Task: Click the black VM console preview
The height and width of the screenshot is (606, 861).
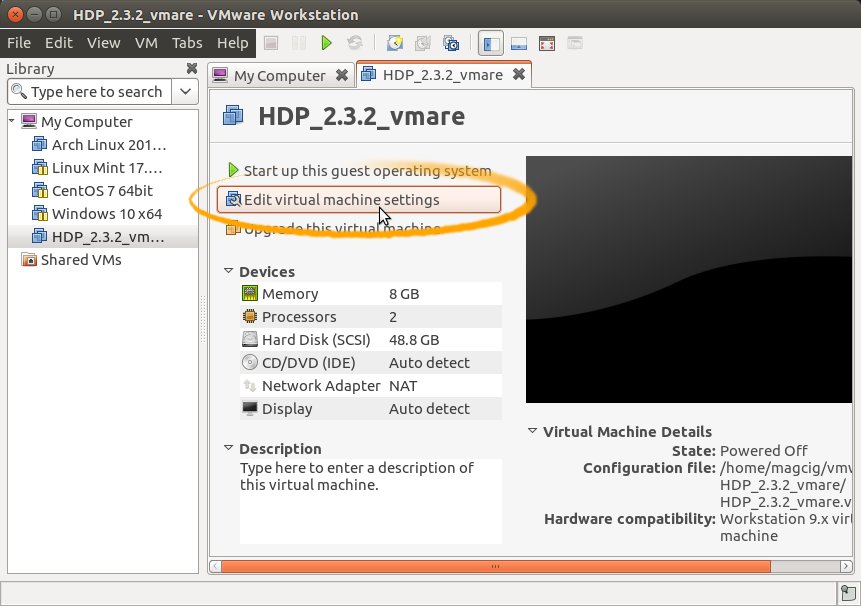Action: click(689, 279)
